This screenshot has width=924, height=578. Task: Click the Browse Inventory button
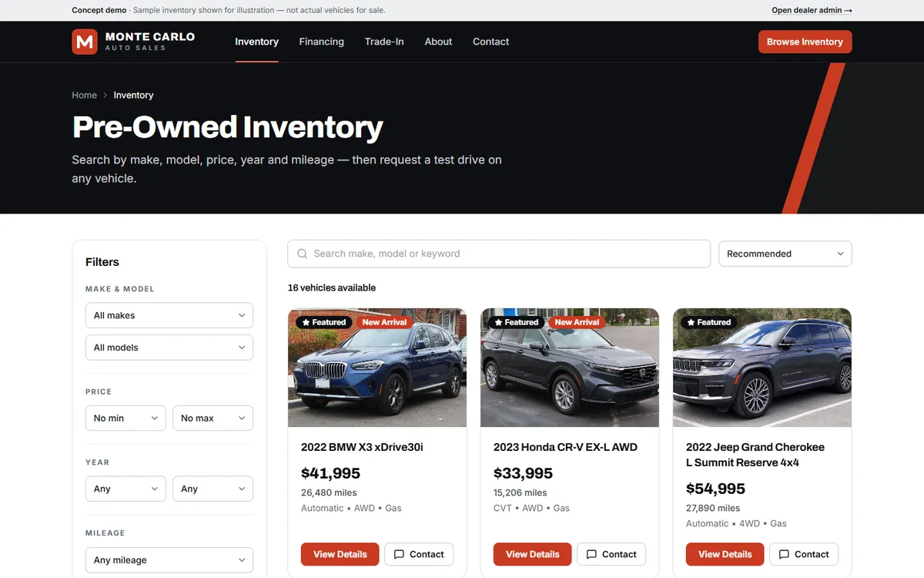pos(805,42)
